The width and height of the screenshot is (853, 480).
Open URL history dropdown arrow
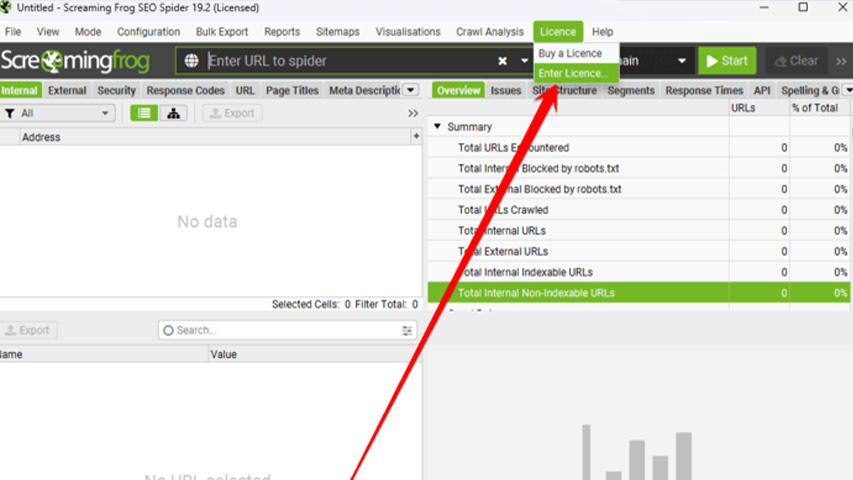[525, 61]
